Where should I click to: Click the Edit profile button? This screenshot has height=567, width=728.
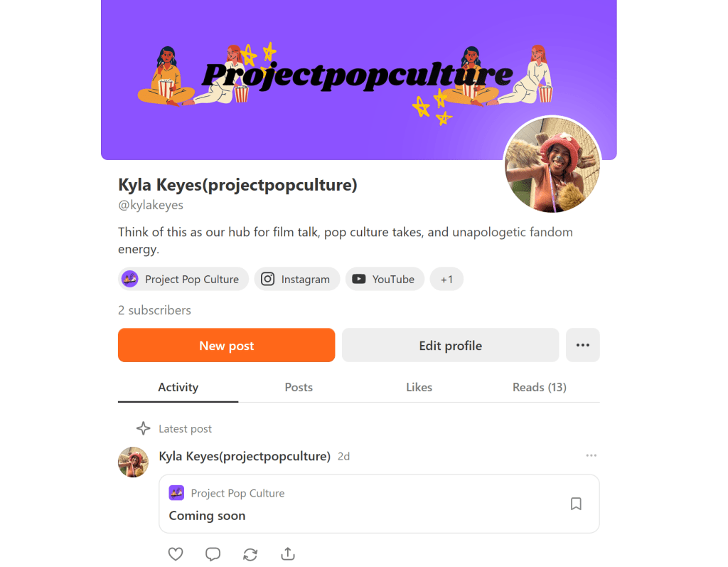coord(450,345)
